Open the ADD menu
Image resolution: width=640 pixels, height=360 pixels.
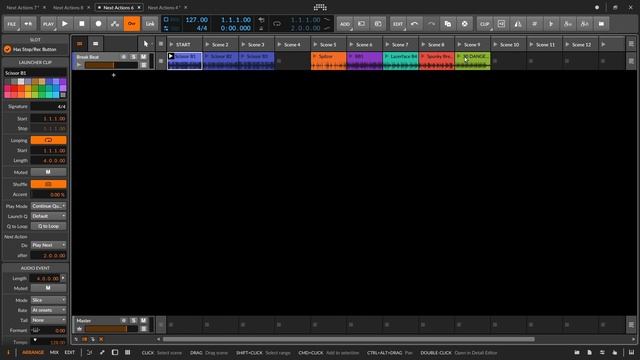click(345, 24)
